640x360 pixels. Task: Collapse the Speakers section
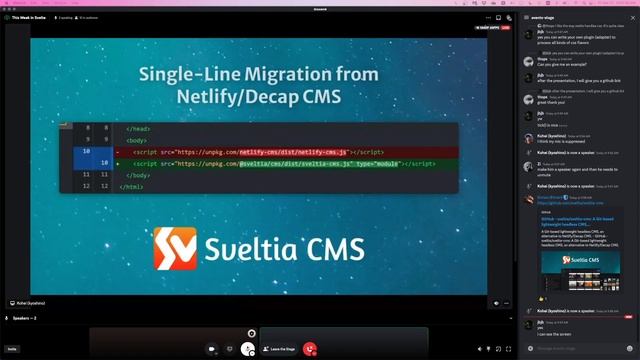click(511, 318)
